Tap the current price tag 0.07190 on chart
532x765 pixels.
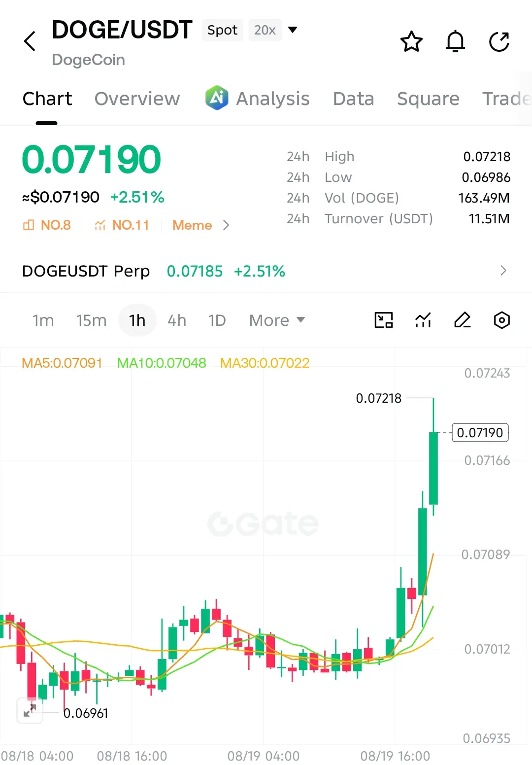[480, 433]
